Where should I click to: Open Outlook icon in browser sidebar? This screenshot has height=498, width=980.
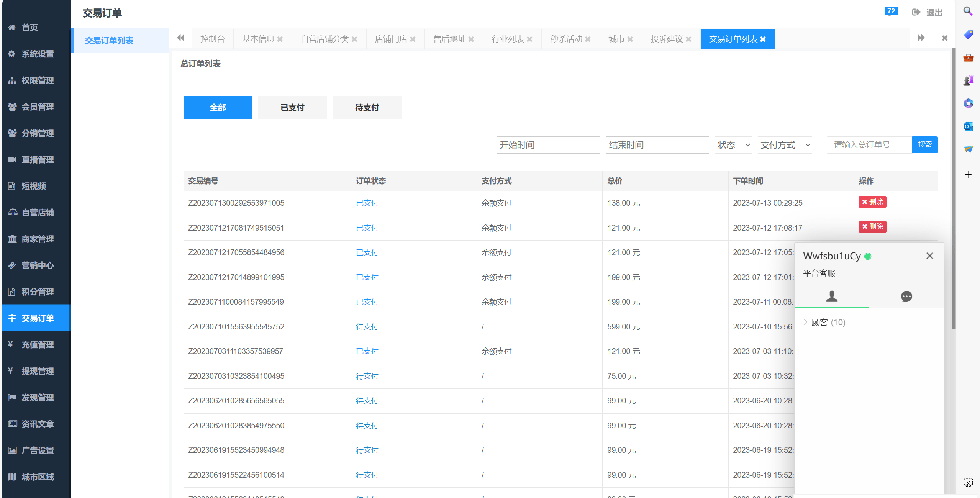pyautogui.click(x=968, y=126)
